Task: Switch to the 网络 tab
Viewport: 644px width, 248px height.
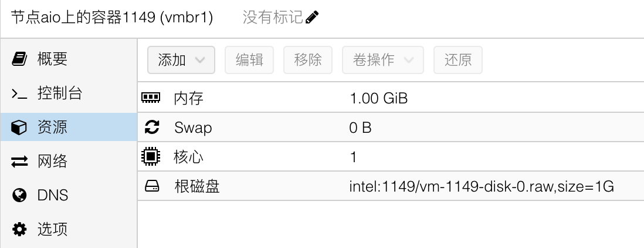Action: pos(52,161)
